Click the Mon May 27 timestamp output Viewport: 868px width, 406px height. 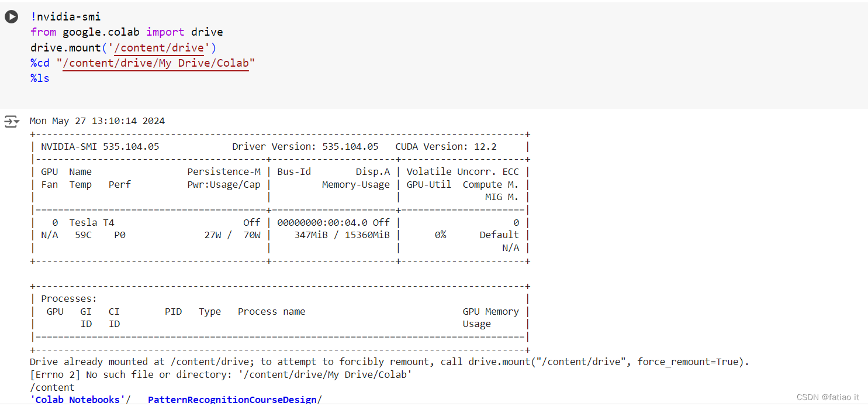click(x=97, y=121)
